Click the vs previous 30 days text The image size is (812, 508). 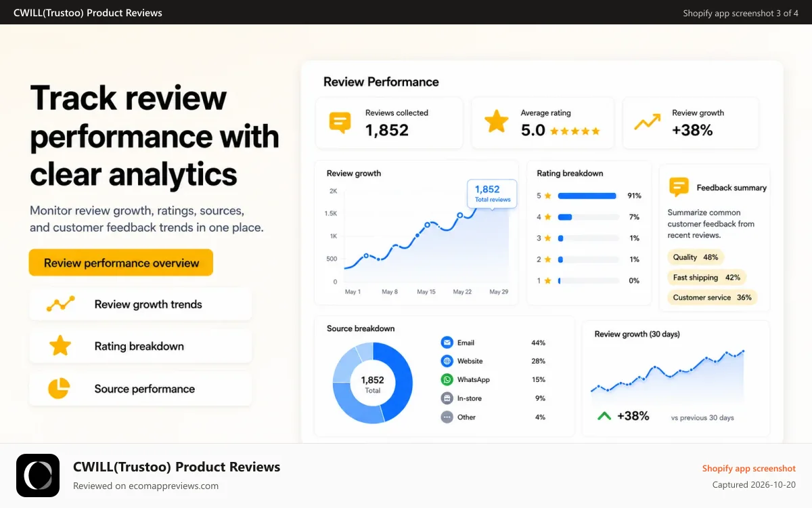click(x=702, y=418)
